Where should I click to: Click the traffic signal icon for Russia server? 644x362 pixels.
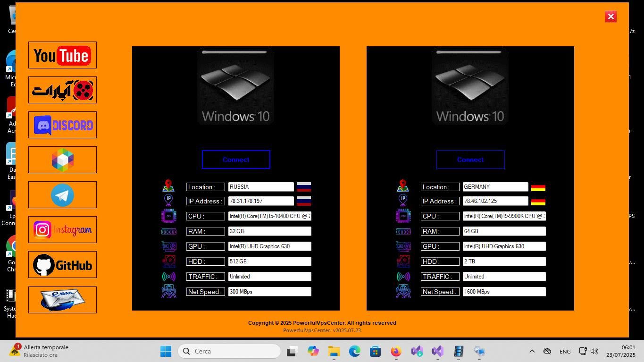[x=169, y=277]
